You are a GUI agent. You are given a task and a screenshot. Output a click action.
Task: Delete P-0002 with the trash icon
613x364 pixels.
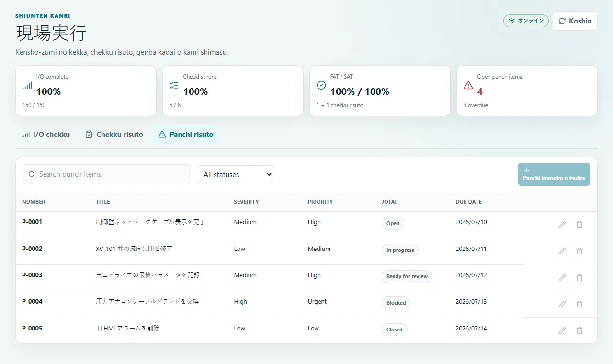(579, 251)
